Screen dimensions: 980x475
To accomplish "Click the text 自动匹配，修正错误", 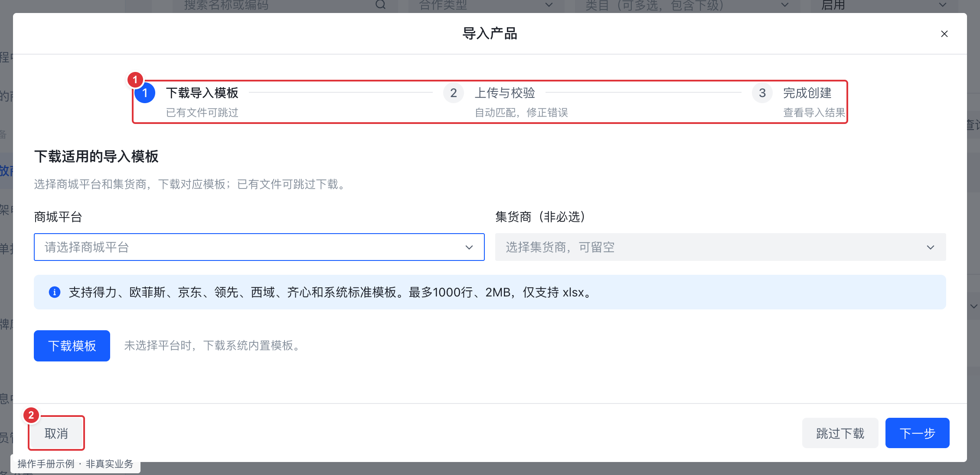I will click(521, 113).
